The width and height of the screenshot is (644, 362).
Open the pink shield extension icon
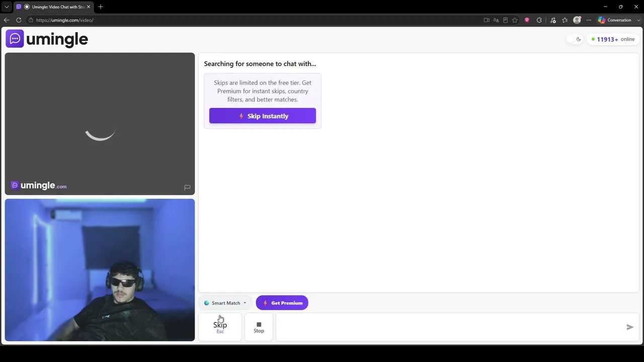527,20
